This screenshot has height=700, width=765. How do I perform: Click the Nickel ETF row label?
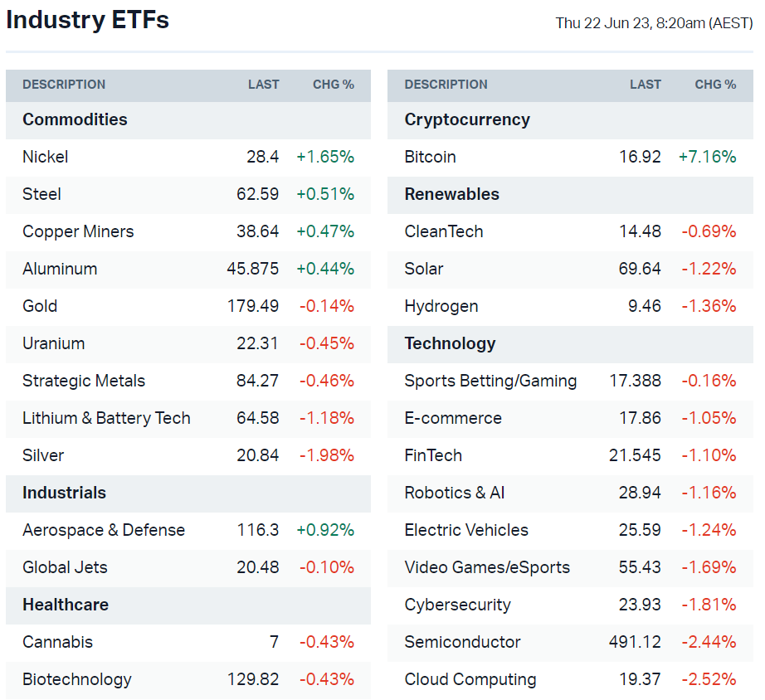46,157
